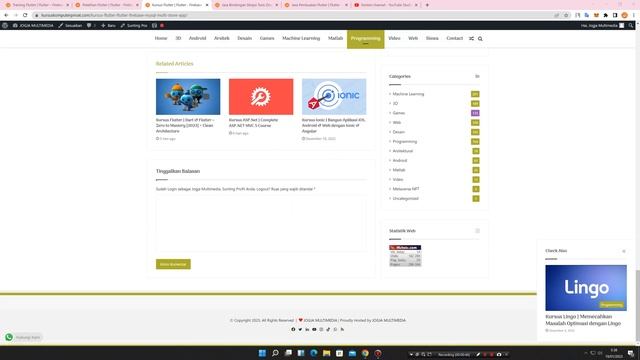Click Baru in the admin bar
The image size is (640, 360).
[108, 25]
